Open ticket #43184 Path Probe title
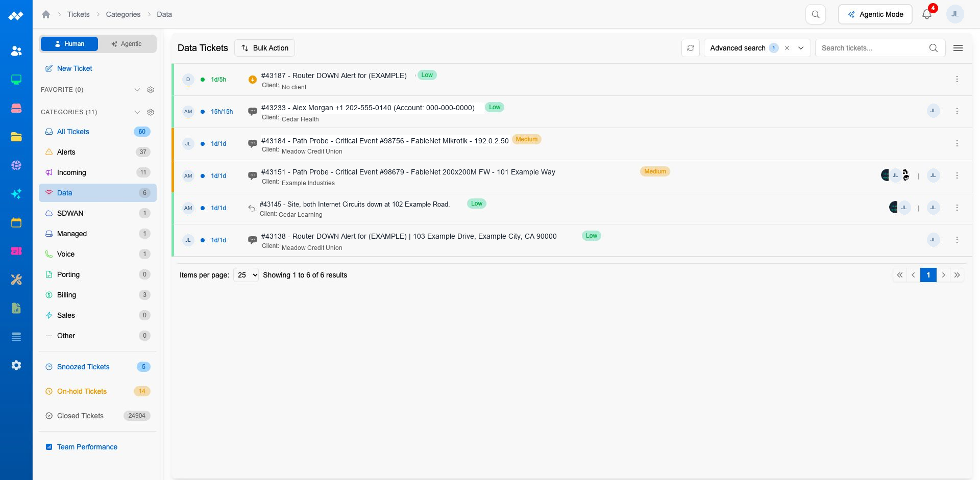This screenshot has width=980, height=480. pos(385,141)
